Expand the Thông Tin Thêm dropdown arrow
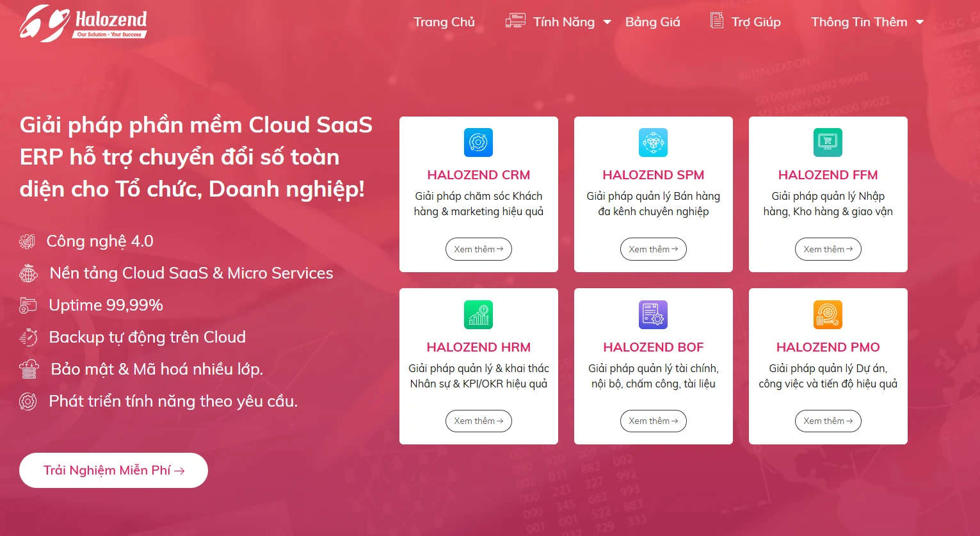The image size is (980, 536). 920,22
